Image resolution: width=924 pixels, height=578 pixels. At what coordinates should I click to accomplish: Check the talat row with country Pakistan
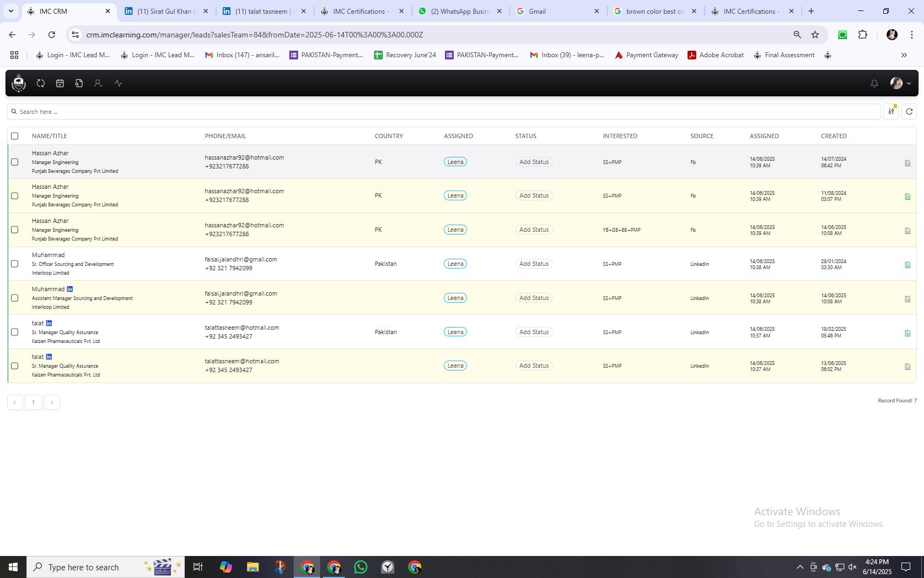[x=15, y=332]
